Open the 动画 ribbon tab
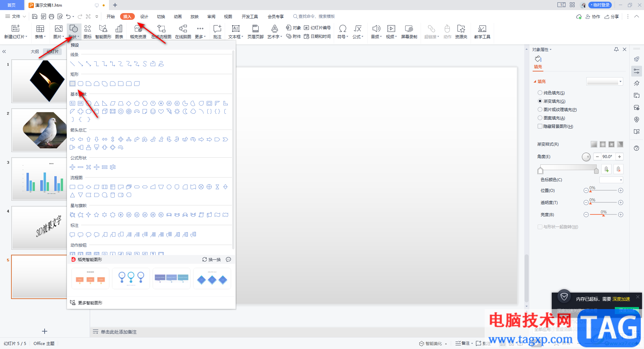This screenshot has width=644, height=349. (178, 16)
